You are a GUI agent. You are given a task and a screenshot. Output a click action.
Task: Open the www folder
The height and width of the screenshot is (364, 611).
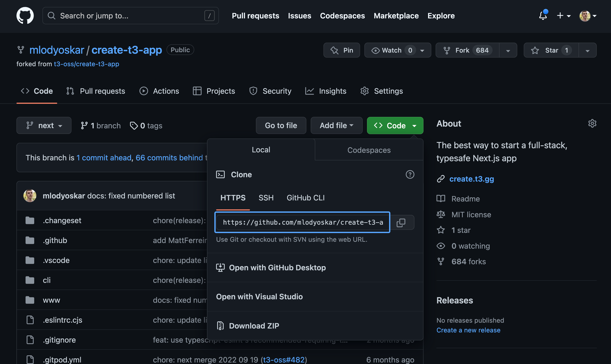tap(51, 300)
